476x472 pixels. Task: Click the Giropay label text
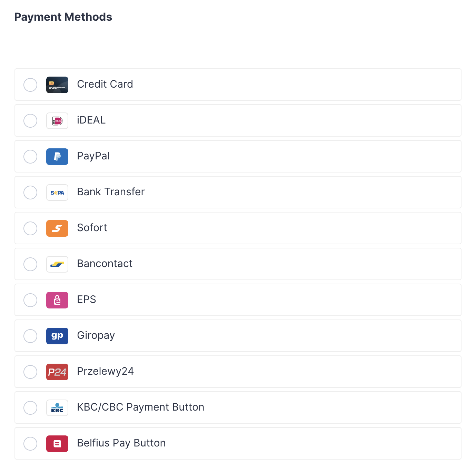click(x=96, y=335)
